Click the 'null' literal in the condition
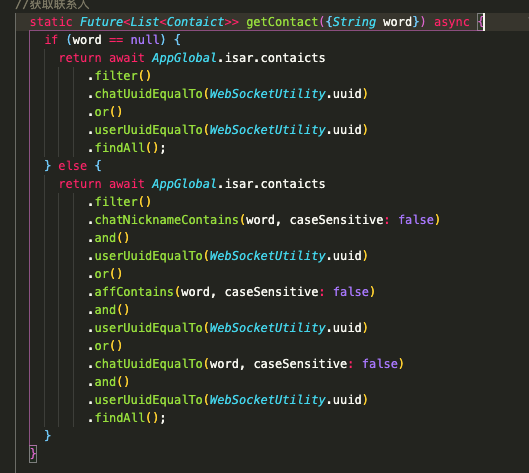The height and width of the screenshot is (473, 529). pos(144,40)
